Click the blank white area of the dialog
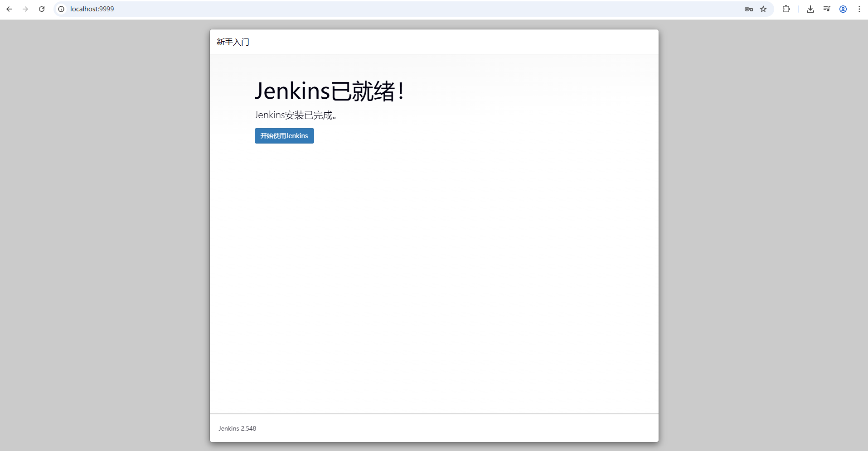 (x=434, y=272)
